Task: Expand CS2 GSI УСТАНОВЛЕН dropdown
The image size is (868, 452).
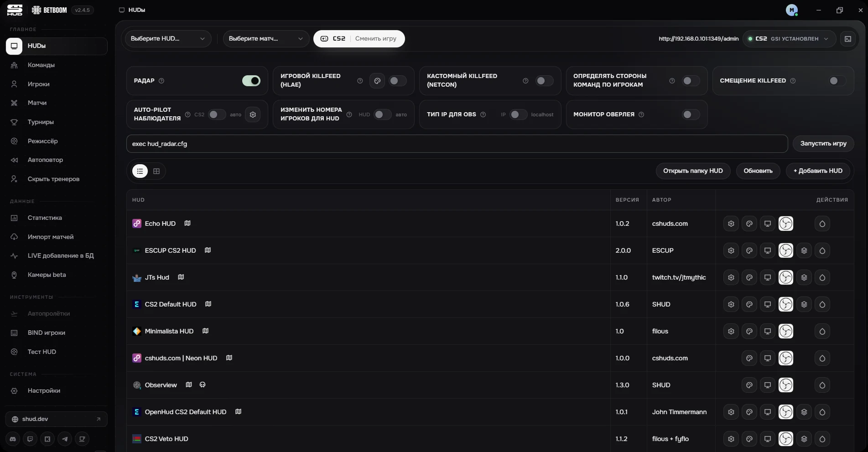Action: pyautogui.click(x=789, y=39)
